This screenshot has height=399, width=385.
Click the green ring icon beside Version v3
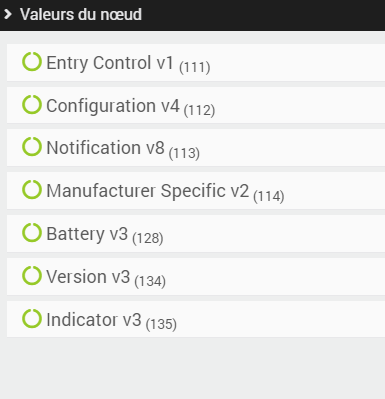click(x=32, y=275)
